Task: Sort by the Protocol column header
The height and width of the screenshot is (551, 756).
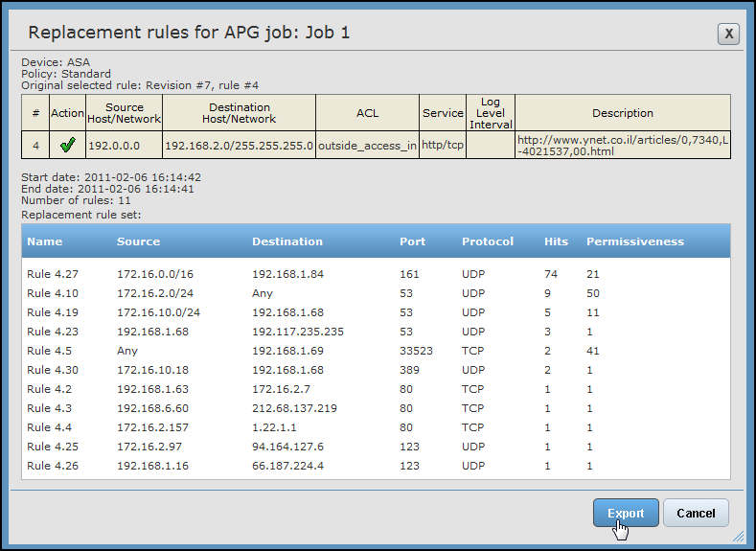Action: [x=487, y=241]
